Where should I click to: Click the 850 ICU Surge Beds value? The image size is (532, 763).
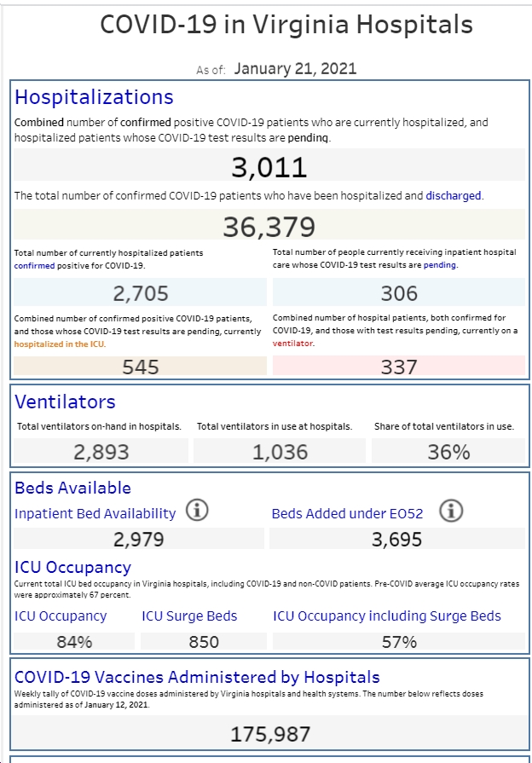[204, 642]
